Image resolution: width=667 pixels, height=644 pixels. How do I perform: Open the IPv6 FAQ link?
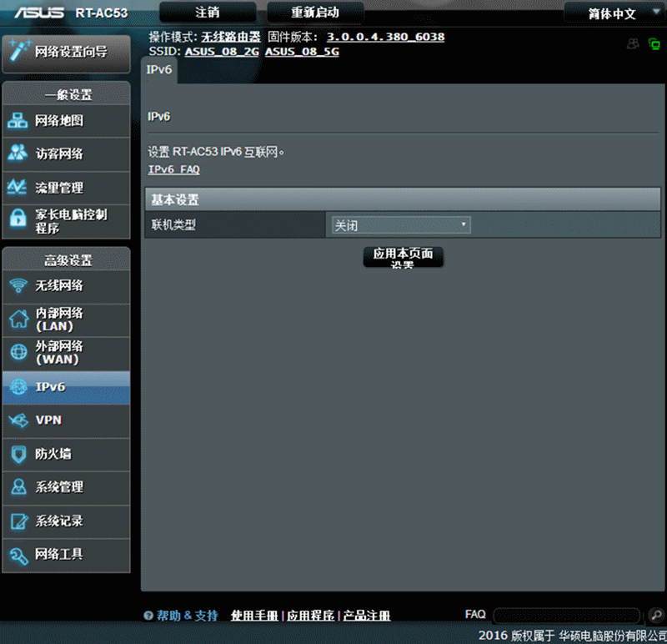[174, 169]
